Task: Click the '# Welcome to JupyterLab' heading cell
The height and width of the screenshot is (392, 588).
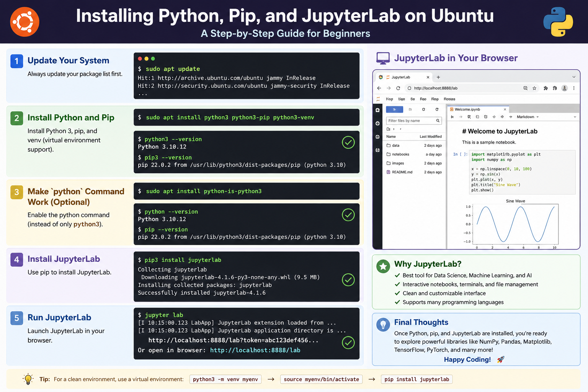Action: (x=500, y=131)
